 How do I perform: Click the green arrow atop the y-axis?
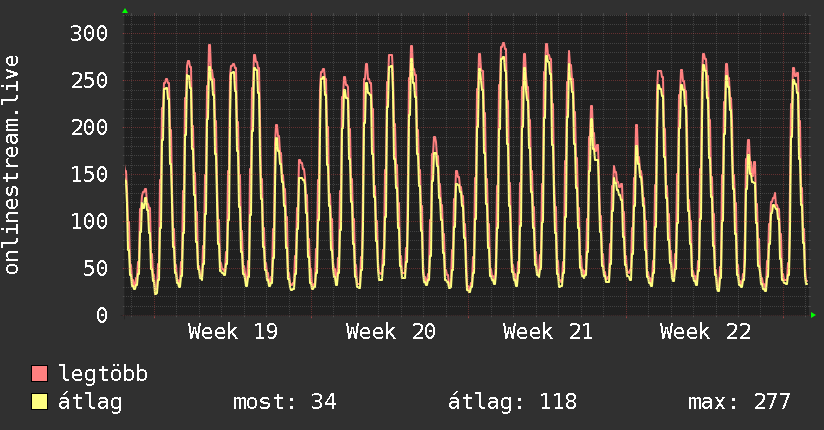125,11
